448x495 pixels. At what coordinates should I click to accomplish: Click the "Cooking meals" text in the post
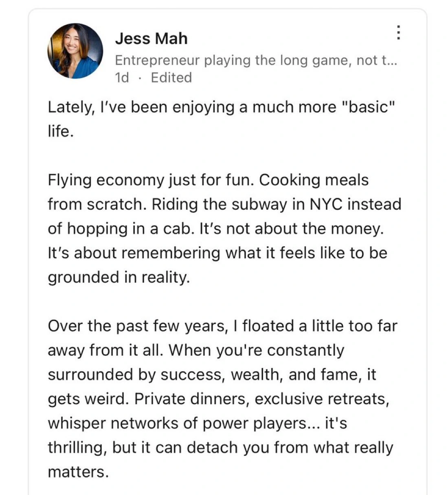314,180
